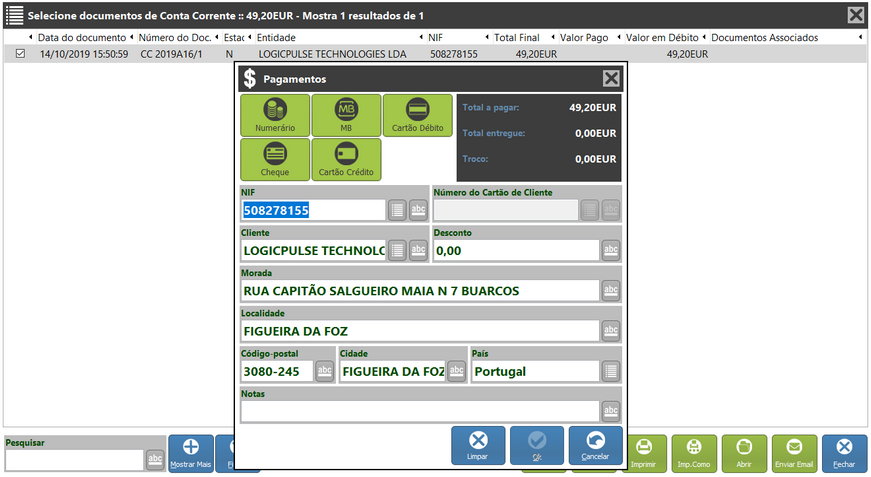Image resolution: width=871 pixels, height=477 pixels.
Task: Pick Cartão Débito payment option
Action: pyautogui.click(x=417, y=116)
